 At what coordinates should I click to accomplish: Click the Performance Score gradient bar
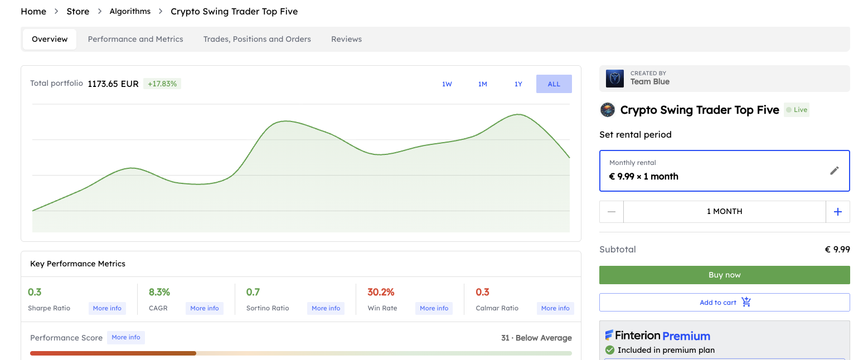point(302,353)
